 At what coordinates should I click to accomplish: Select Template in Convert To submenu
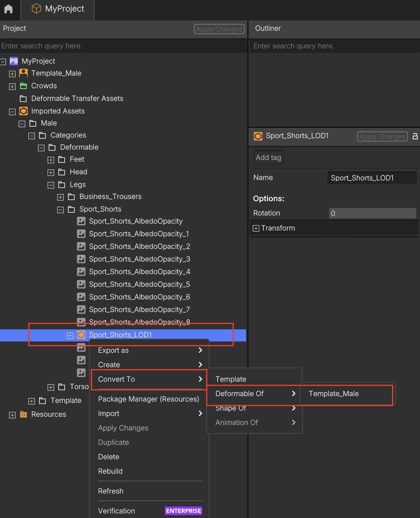pyautogui.click(x=255, y=379)
